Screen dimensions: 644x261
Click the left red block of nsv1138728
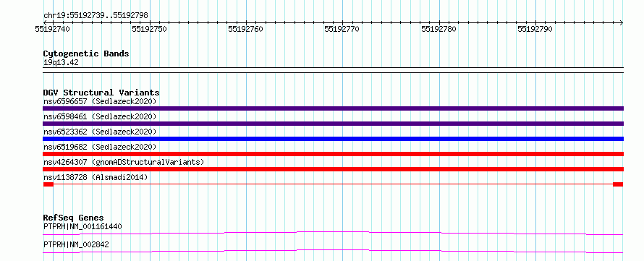coord(48,184)
